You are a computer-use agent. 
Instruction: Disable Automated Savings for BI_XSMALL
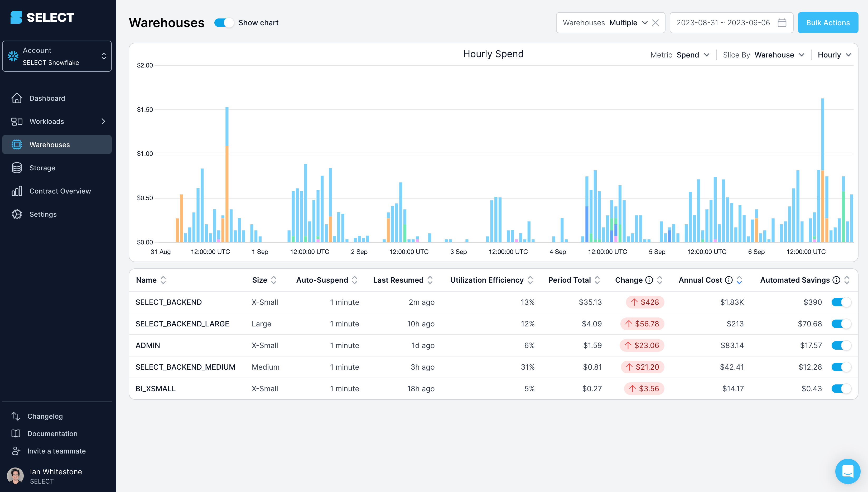click(x=841, y=388)
